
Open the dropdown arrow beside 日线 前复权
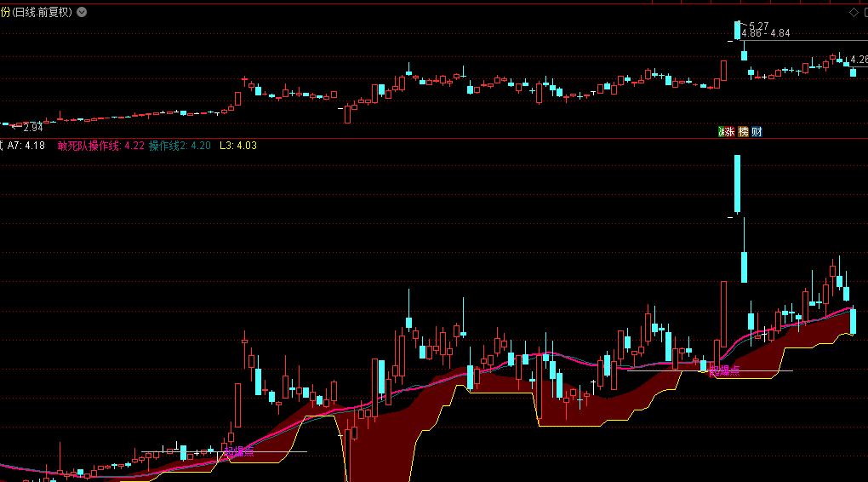80,13
